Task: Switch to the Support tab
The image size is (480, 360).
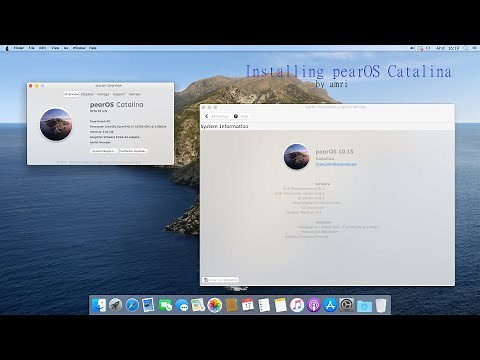Action: 119,94
